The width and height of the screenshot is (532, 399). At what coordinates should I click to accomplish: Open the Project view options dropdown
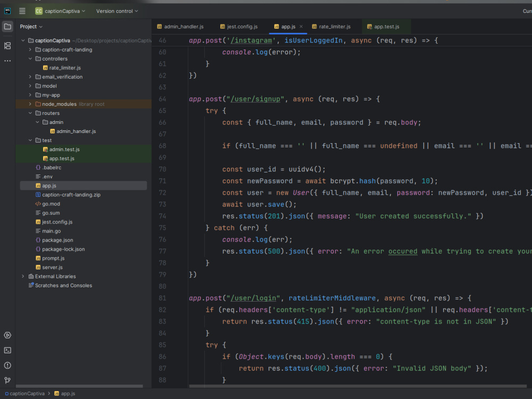[31, 27]
